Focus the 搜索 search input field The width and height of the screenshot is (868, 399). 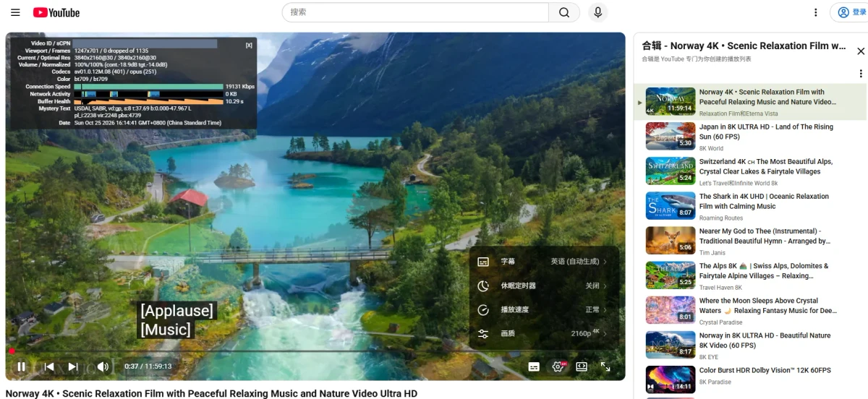pos(415,12)
